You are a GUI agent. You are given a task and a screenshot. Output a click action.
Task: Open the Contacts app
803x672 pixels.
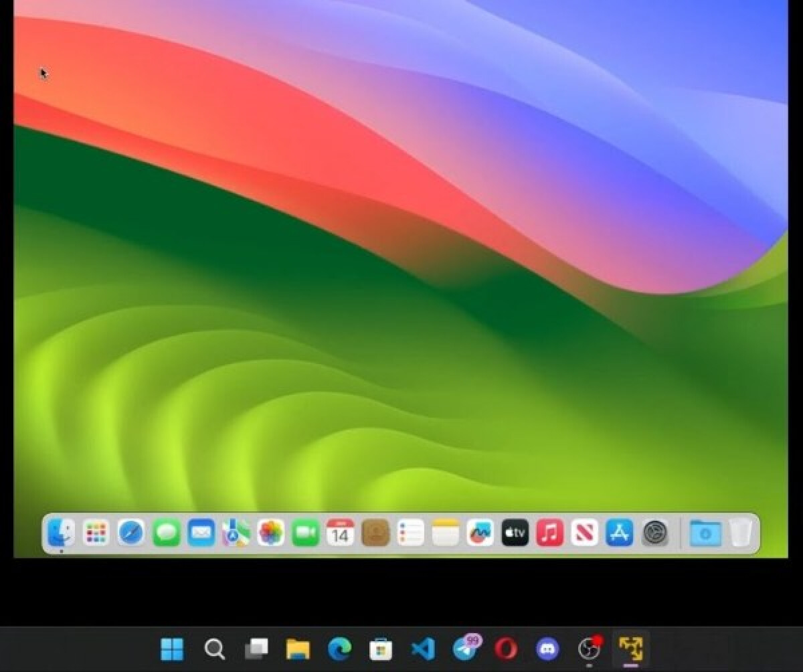[x=375, y=533]
